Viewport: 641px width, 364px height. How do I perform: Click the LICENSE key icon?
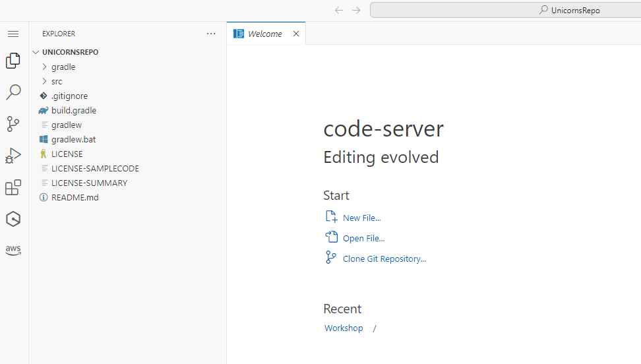(x=44, y=154)
